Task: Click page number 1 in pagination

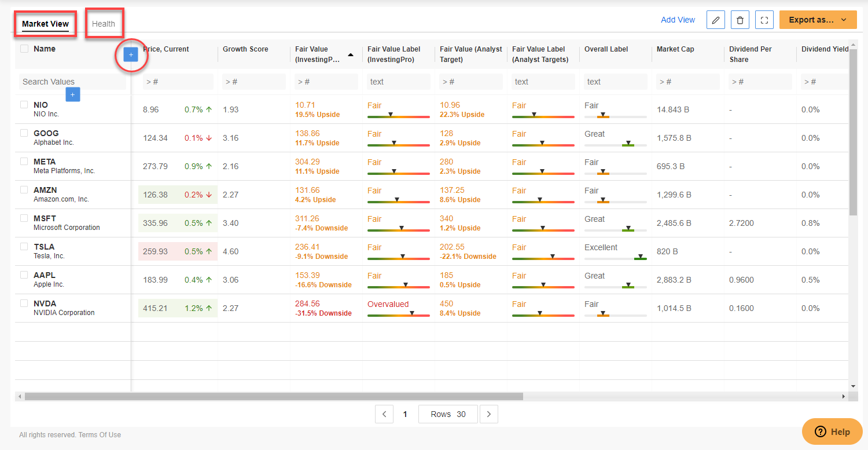Action: click(x=405, y=414)
